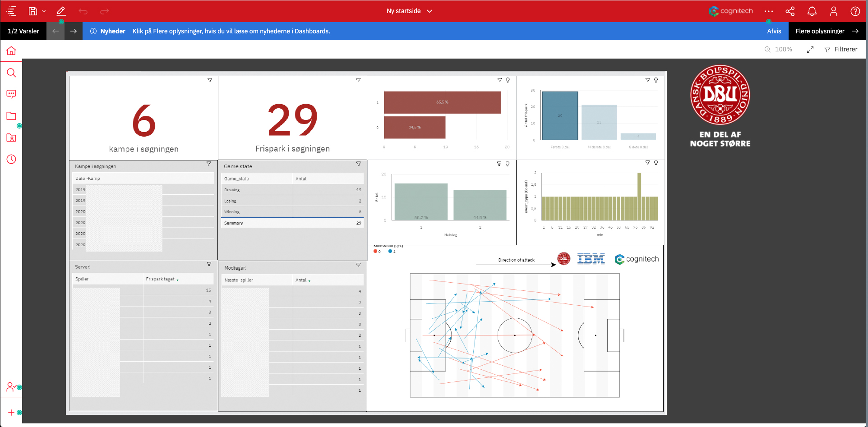The height and width of the screenshot is (427, 868).
Task: Sort by Frispark taget column header
Action: click(x=161, y=279)
